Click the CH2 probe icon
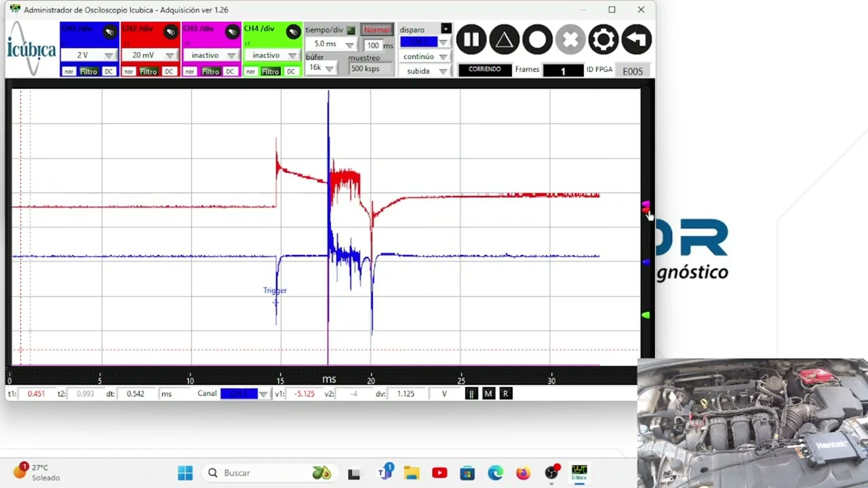Image resolution: width=868 pixels, height=488 pixels. tap(170, 32)
